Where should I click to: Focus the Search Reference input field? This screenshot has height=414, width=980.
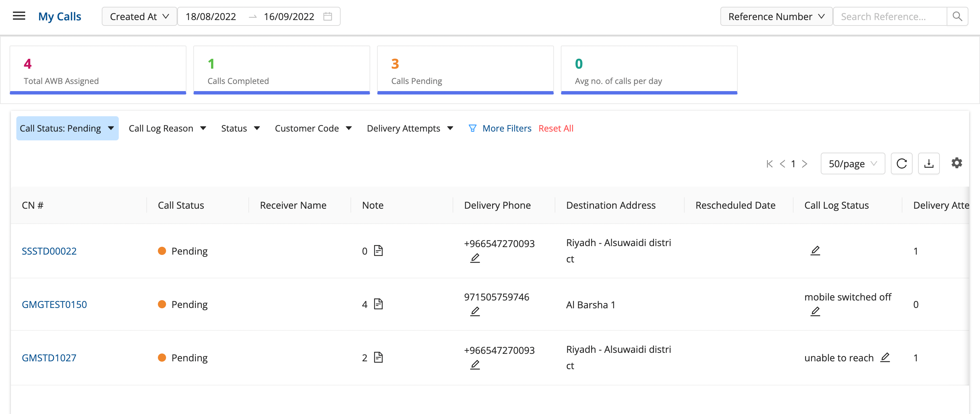point(889,16)
